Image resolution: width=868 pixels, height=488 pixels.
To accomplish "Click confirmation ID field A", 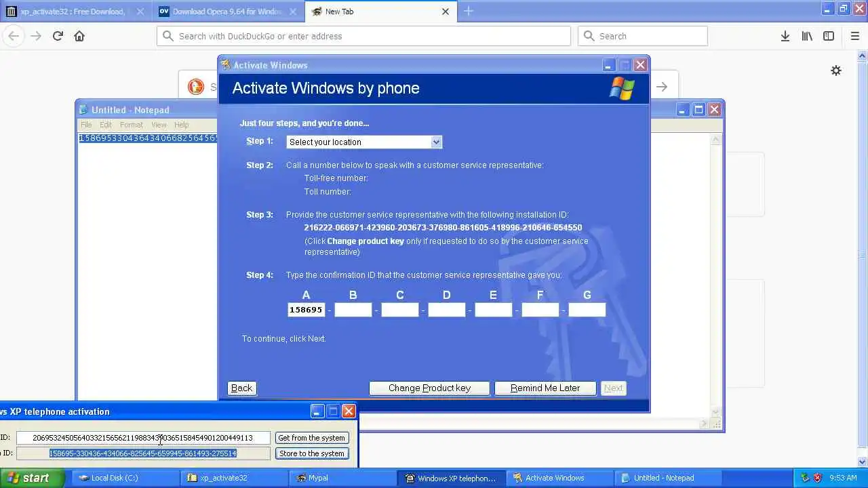I will coord(306,310).
